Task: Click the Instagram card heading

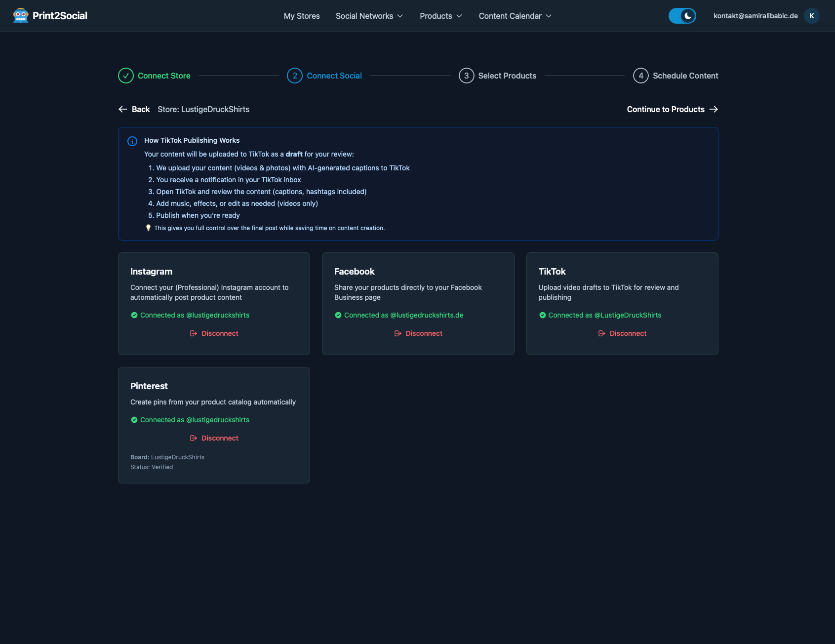Action: pyautogui.click(x=151, y=272)
